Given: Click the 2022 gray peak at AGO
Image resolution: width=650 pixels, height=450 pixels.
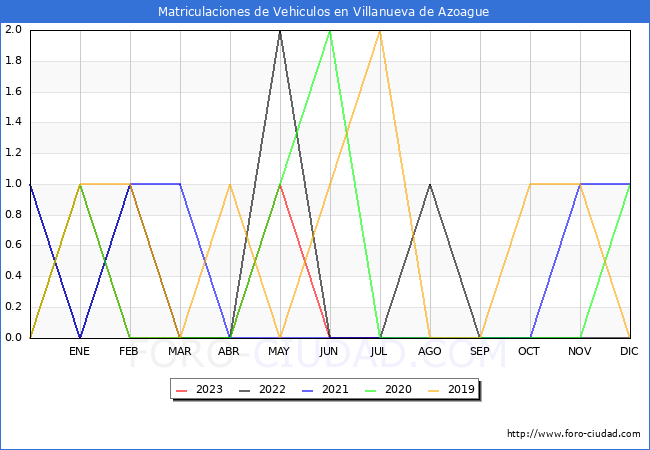Looking at the screenshot, I should pyautogui.click(x=430, y=185).
